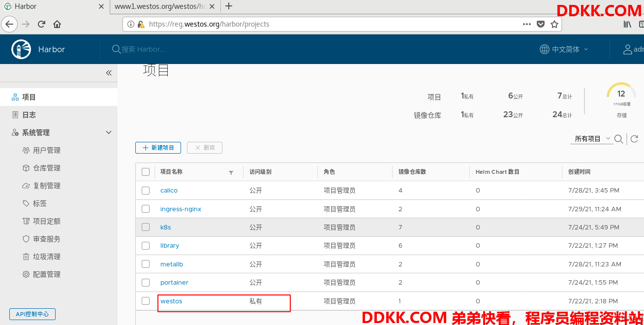Refresh the project list
644x325 pixels.
click(634, 139)
